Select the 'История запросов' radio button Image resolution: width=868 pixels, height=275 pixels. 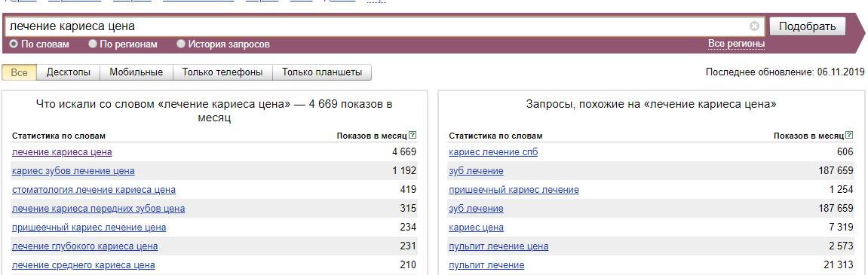tap(180, 44)
